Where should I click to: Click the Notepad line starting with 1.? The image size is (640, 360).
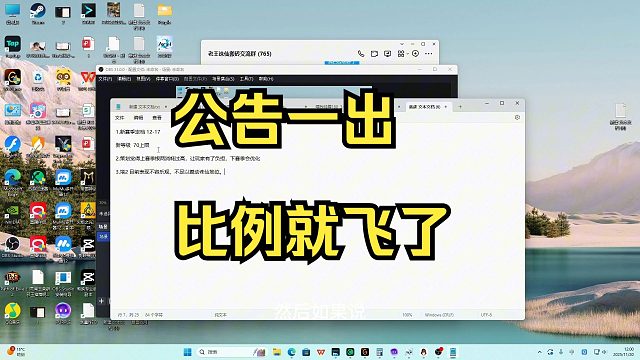pyautogui.click(x=138, y=132)
